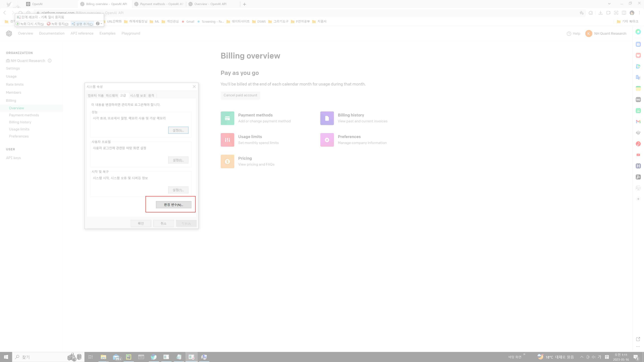This screenshot has width=644, height=362.
Task: Open the NH Quant Research account avatar
Action: (589, 34)
